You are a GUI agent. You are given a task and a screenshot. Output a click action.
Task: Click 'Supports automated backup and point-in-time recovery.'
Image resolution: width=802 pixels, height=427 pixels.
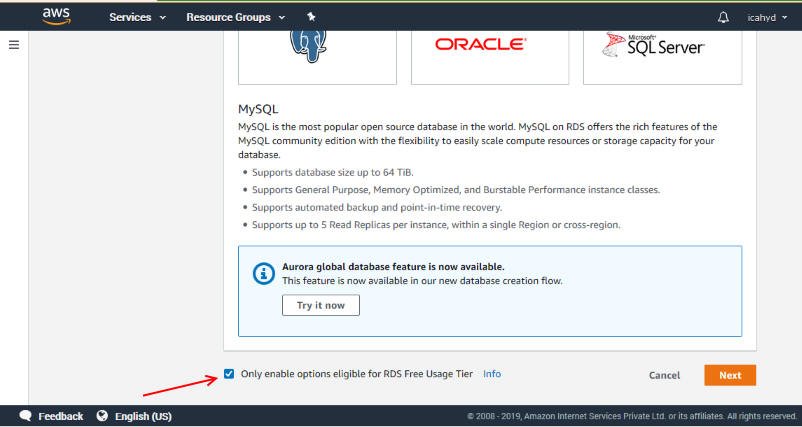[377, 208]
